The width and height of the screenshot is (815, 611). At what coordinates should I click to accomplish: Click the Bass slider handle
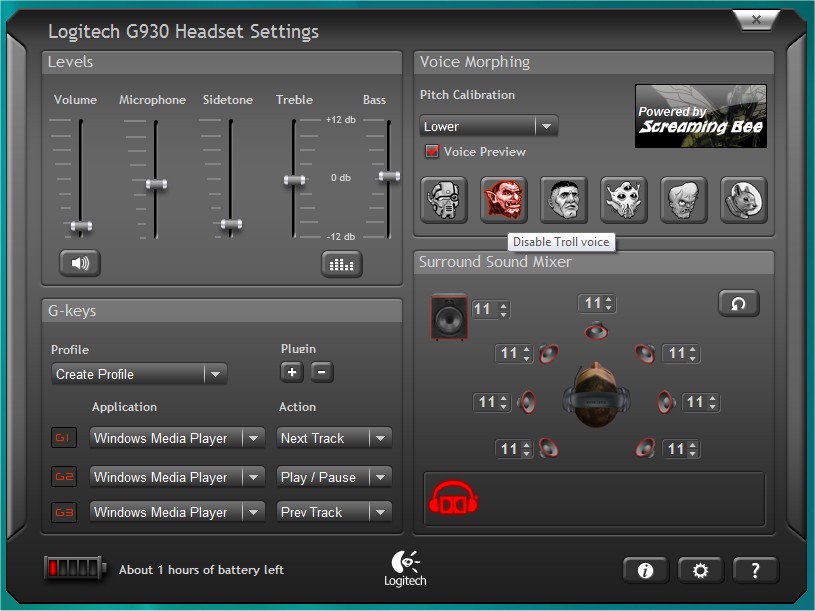pyautogui.click(x=389, y=176)
